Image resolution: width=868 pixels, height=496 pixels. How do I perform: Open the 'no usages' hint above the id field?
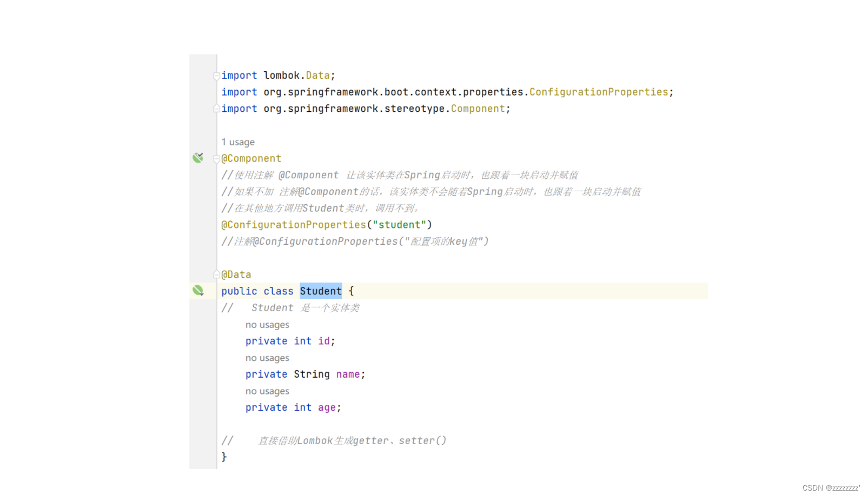click(267, 325)
